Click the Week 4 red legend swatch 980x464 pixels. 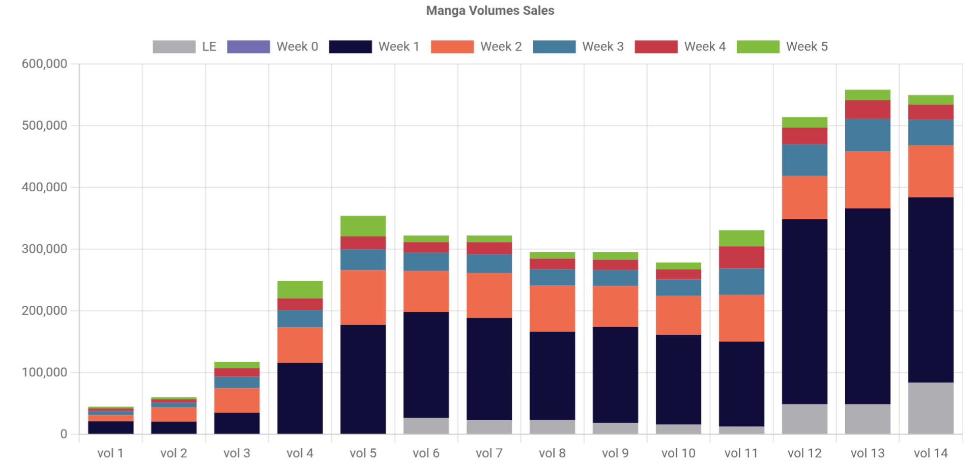(x=656, y=47)
